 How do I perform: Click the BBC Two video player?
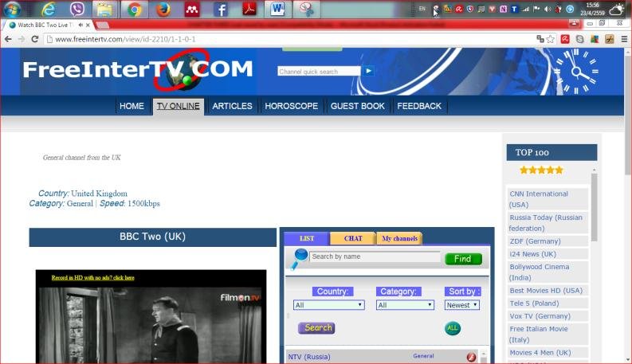(x=151, y=316)
